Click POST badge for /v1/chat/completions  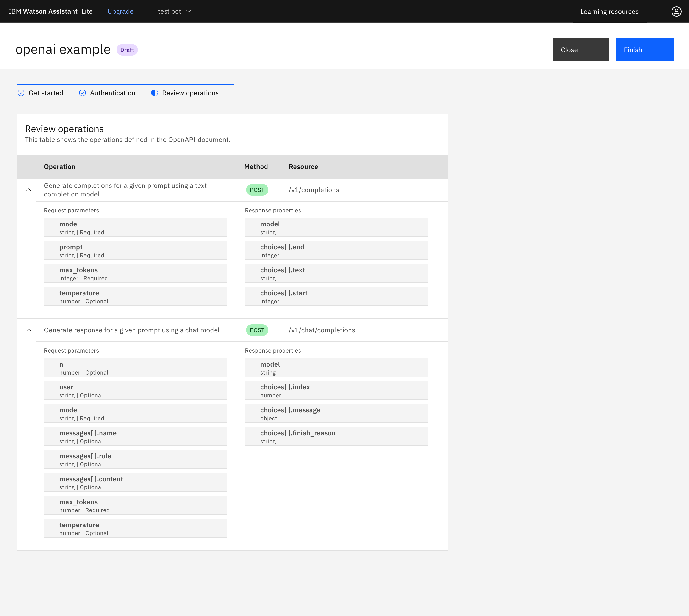257,330
